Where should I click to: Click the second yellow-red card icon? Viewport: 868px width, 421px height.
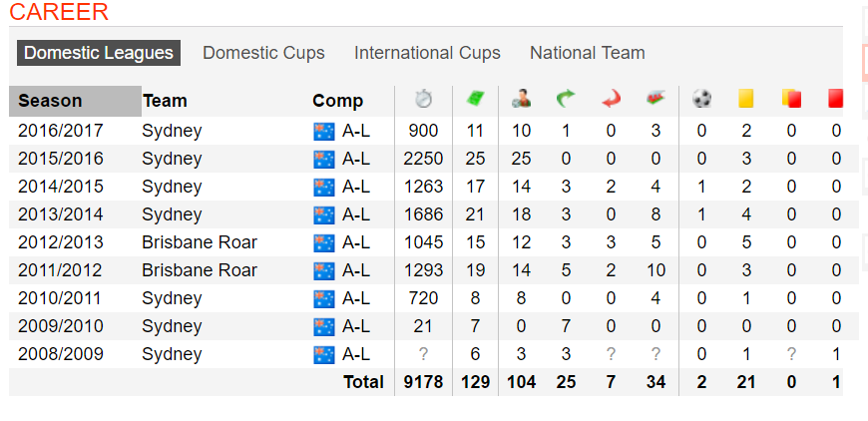pos(791,99)
